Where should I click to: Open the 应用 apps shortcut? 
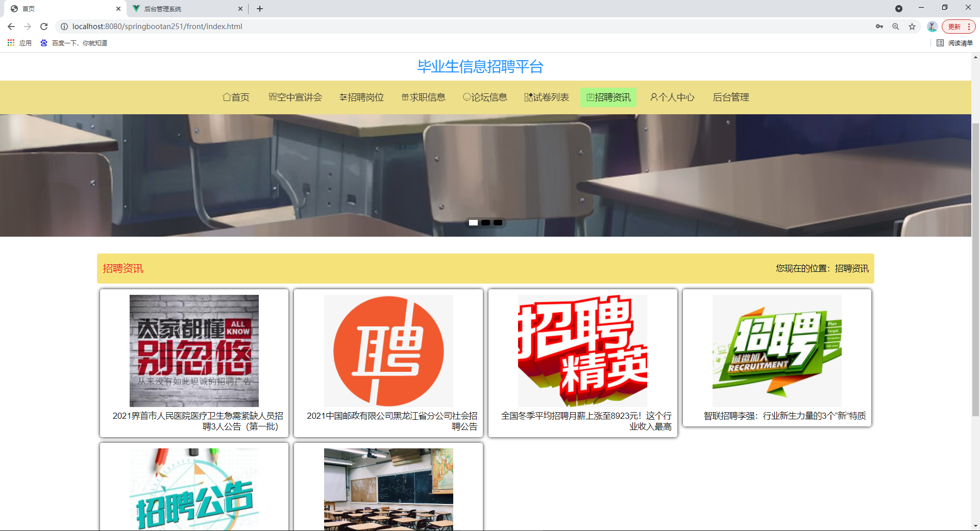(19, 43)
